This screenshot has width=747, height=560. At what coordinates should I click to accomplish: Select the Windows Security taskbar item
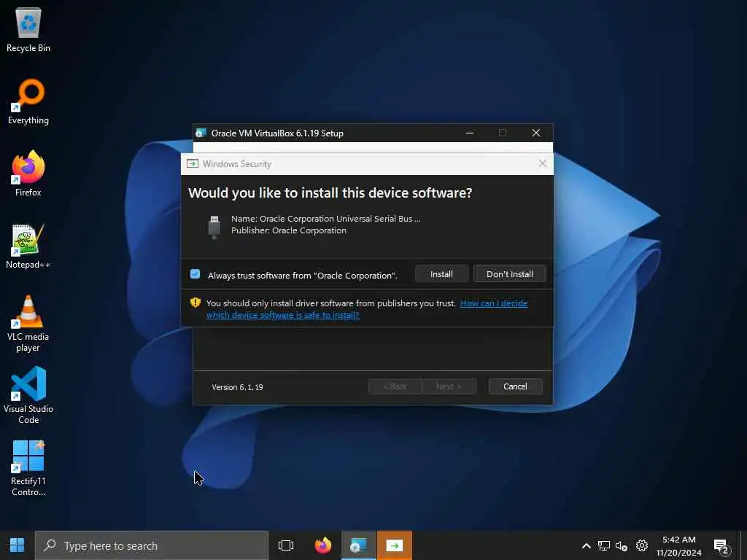tap(395, 545)
